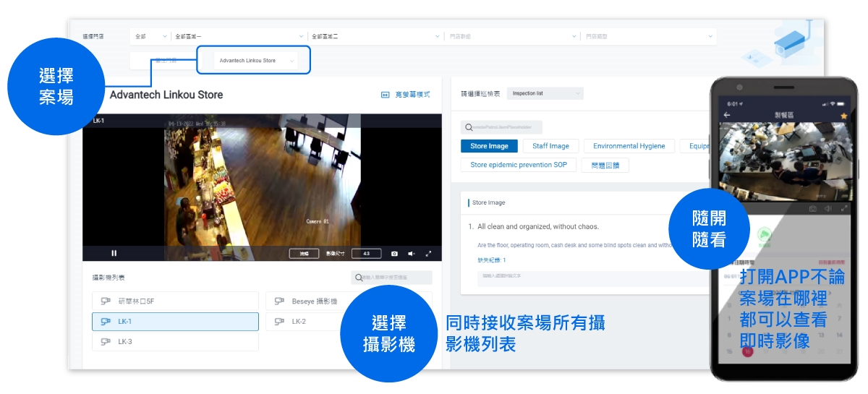Image resolution: width=868 pixels, height=394 pixels.
Task: Select the 問題回饋 tab
Action: pyautogui.click(x=605, y=165)
